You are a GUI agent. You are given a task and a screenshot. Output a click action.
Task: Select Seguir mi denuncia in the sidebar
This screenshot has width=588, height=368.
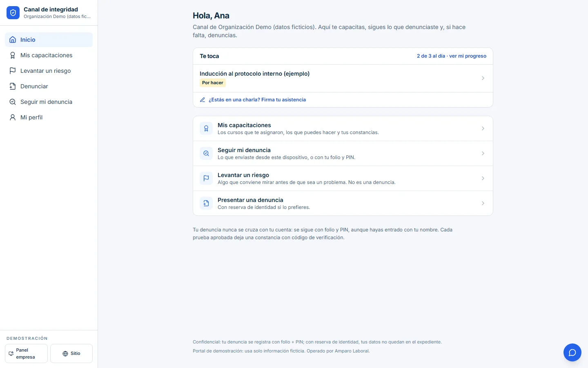(49, 102)
